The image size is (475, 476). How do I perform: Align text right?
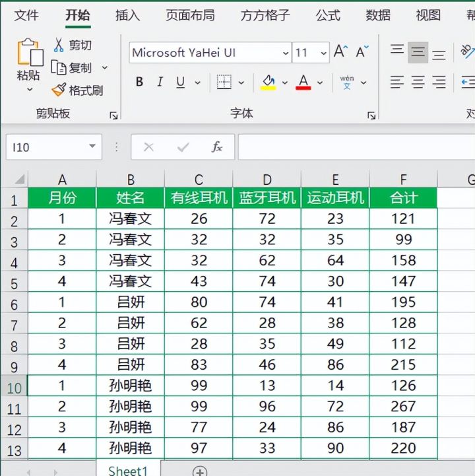click(x=439, y=82)
